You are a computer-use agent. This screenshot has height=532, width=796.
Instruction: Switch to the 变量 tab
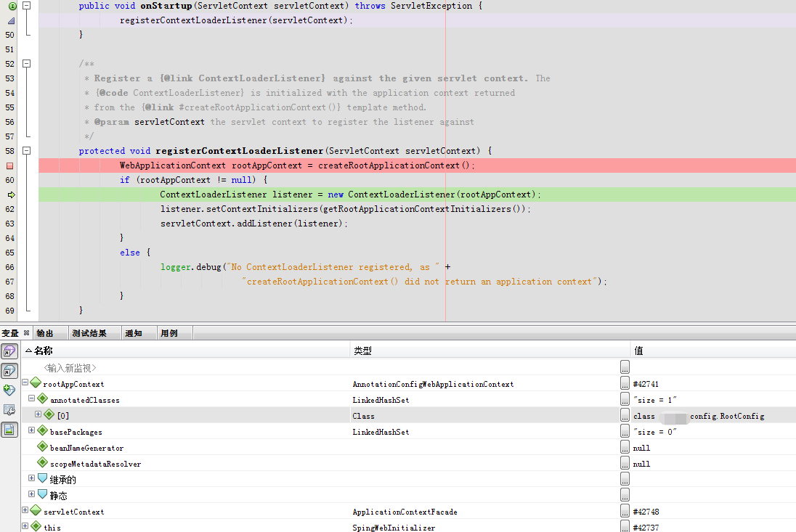pos(10,333)
